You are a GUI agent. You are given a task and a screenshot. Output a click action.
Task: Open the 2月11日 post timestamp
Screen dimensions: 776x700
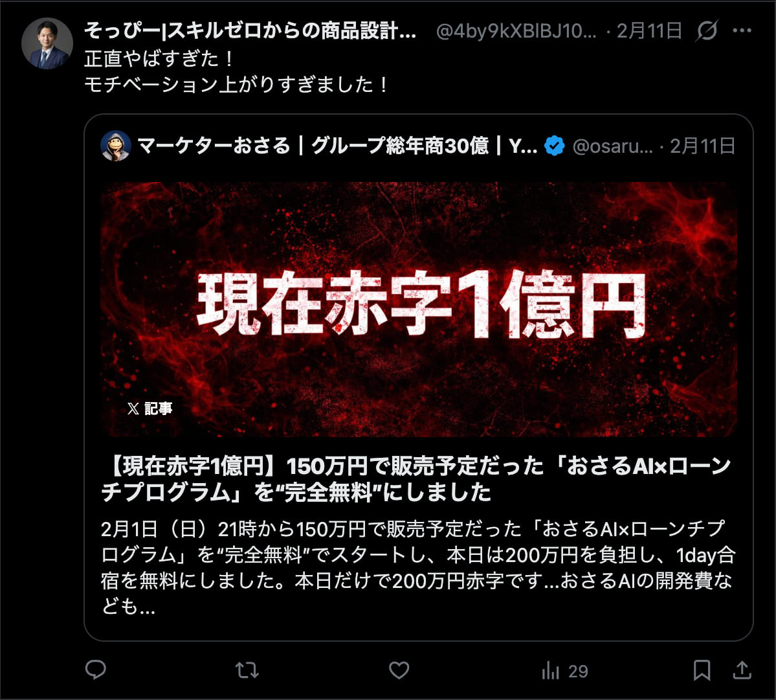coord(649,31)
